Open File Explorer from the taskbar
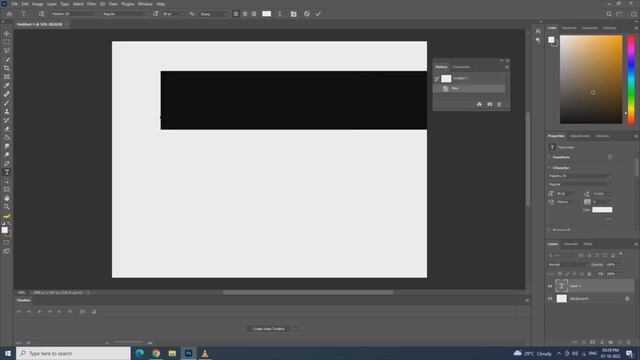Viewport: 640px width, 360px height. pos(172,353)
